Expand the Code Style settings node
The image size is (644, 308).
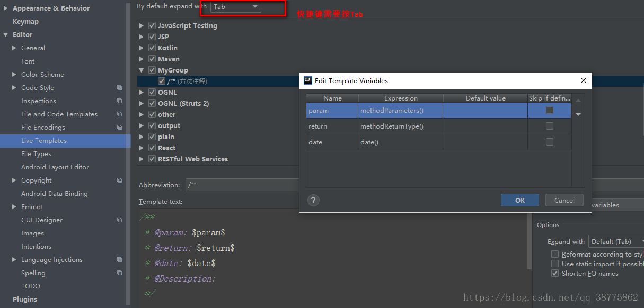(x=14, y=88)
